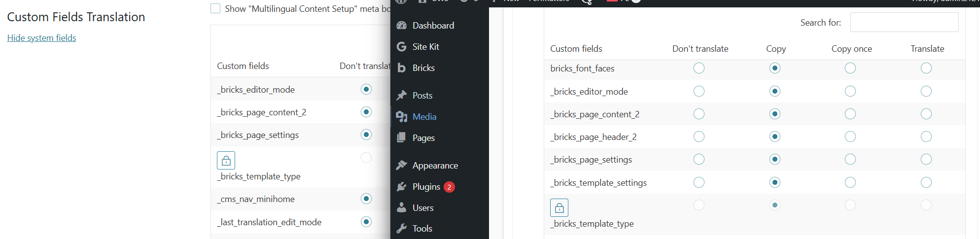This screenshot has width=980, height=239.
Task: Click the Plugins update count badge
Action: click(x=449, y=187)
